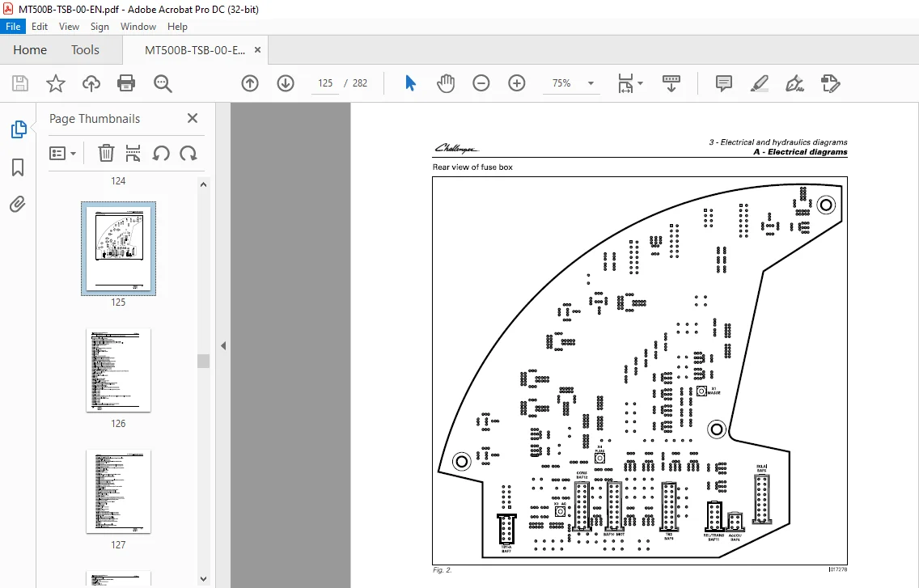This screenshot has width=919, height=588.
Task: Open the File menu
Action: (x=13, y=27)
